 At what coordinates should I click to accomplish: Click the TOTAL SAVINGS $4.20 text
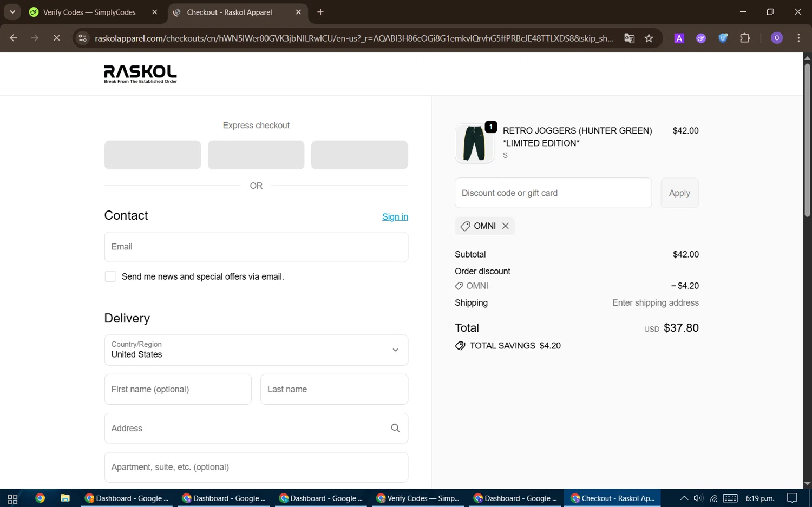tap(515, 346)
